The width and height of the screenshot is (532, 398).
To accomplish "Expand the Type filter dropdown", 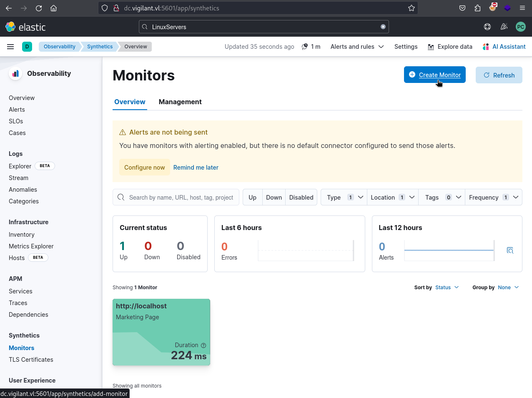I will (x=344, y=198).
